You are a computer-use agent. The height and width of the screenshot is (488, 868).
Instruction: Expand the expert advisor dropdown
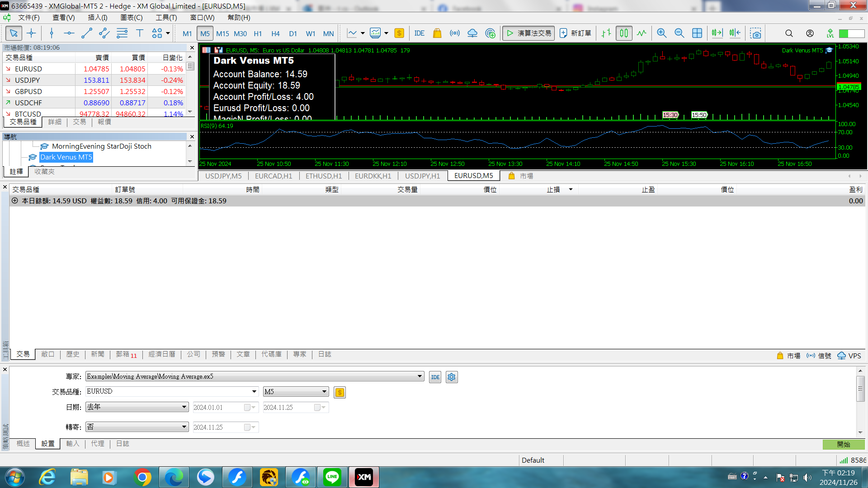point(420,376)
